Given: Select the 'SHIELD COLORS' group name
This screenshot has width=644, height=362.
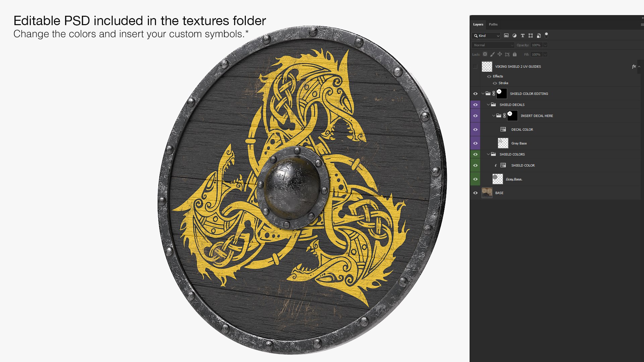Looking at the screenshot, I should tap(512, 154).
